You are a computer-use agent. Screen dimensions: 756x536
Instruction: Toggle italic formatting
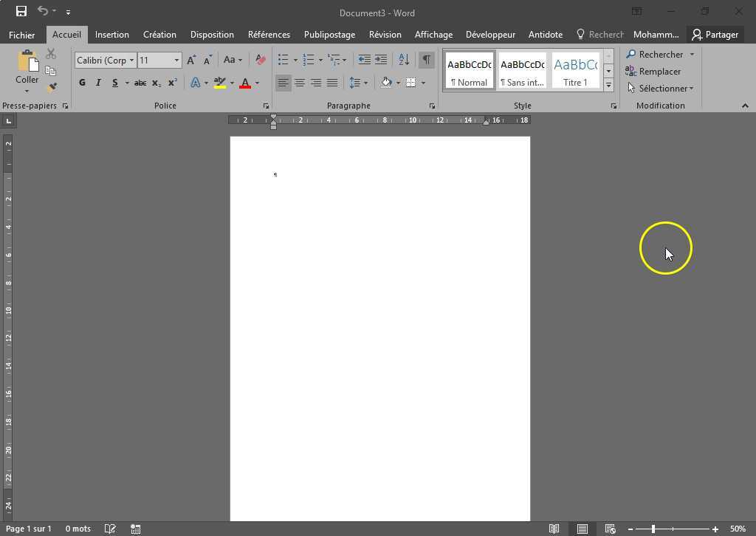pos(98,83)
